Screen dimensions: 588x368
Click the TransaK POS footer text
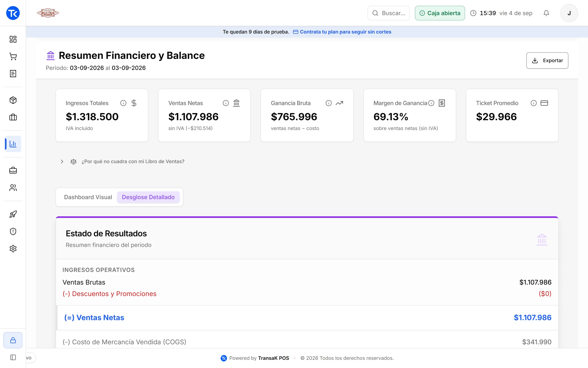[x=274, y=358]
